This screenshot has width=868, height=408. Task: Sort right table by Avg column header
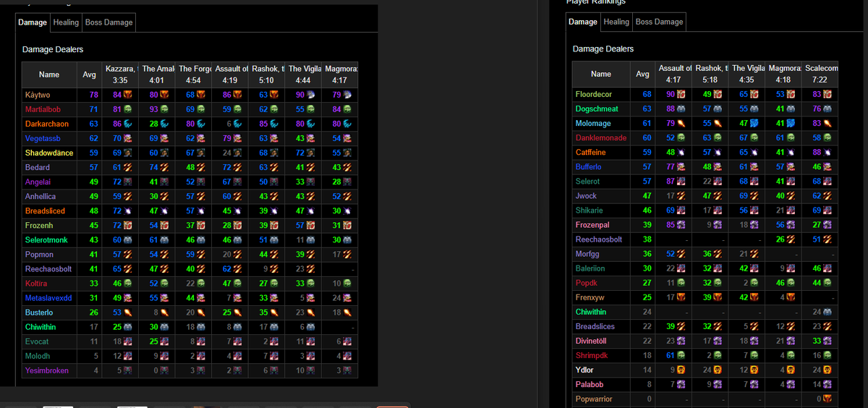pos(642,74)
